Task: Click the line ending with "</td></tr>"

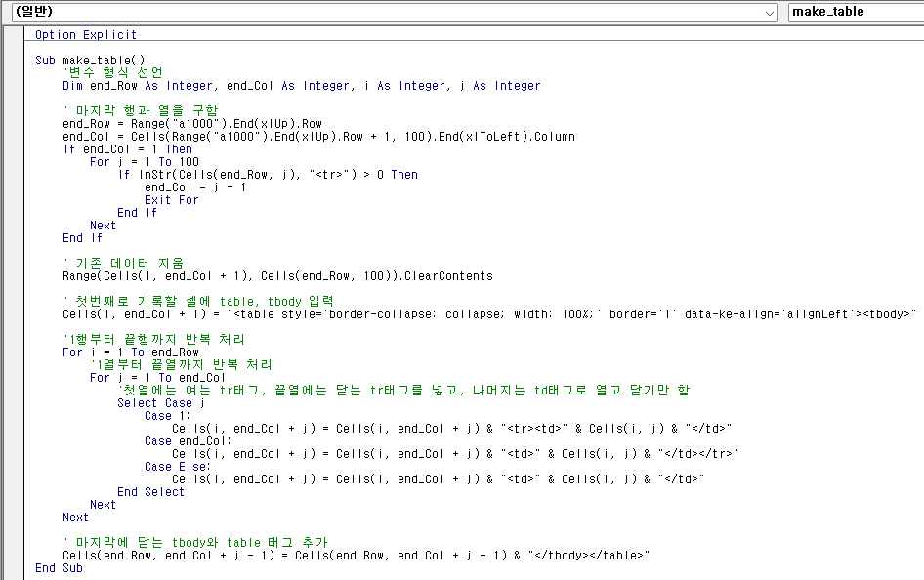Action: (x=455, y=454)
